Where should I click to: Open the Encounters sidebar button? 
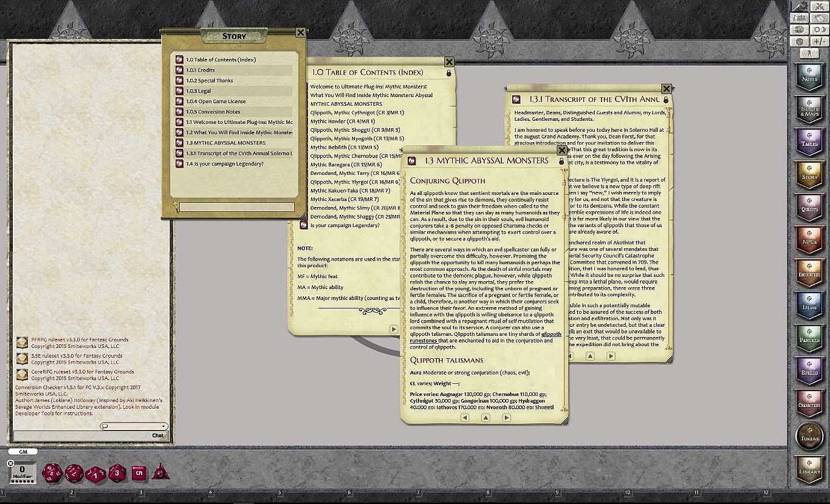coord(809,273)
